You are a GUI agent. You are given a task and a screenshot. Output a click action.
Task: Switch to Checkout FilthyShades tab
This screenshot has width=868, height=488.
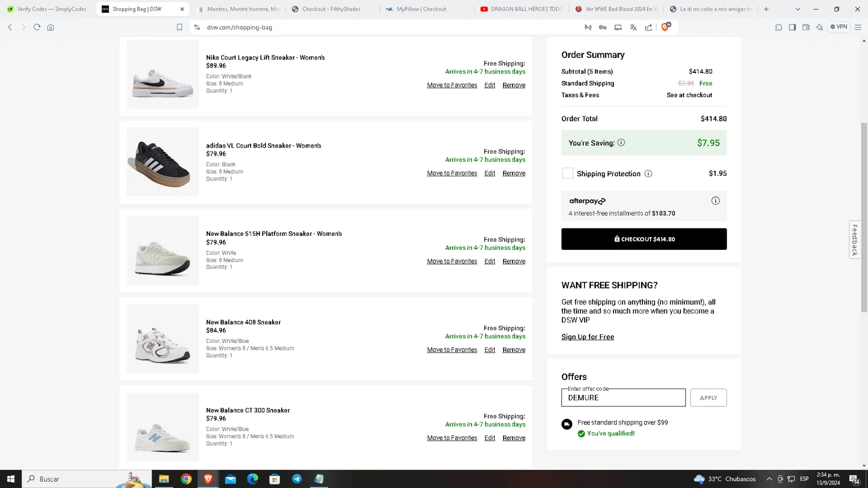tap(333, 9)
